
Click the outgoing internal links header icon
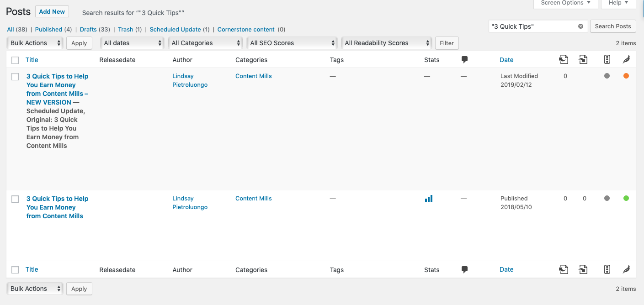pyautogui.click(x=564, y=60)
